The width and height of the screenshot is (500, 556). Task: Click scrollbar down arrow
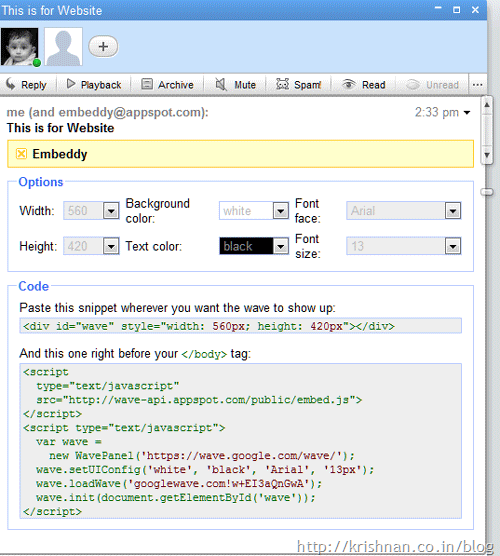[487, 155]
